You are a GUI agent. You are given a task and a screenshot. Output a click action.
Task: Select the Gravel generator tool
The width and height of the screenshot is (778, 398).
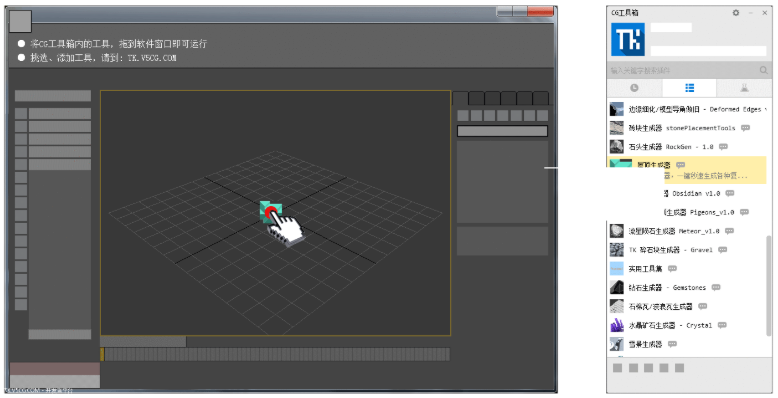click(x=688, y=250)
